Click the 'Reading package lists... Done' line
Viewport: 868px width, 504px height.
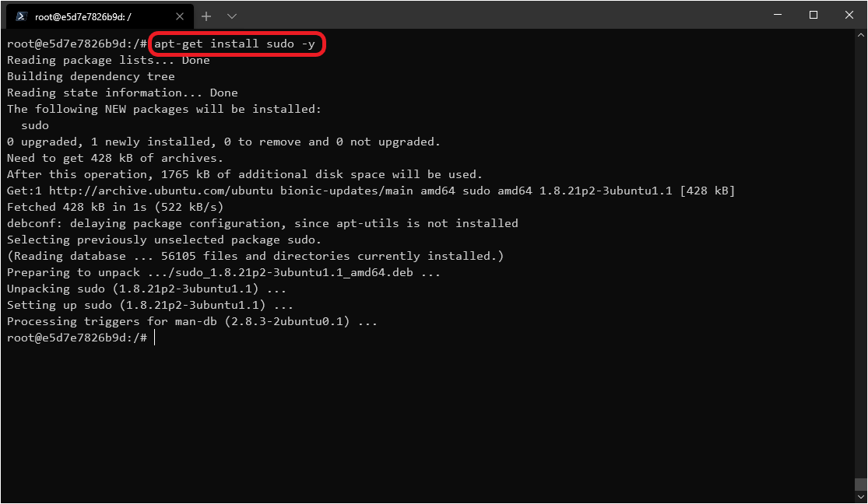[108, 61]
